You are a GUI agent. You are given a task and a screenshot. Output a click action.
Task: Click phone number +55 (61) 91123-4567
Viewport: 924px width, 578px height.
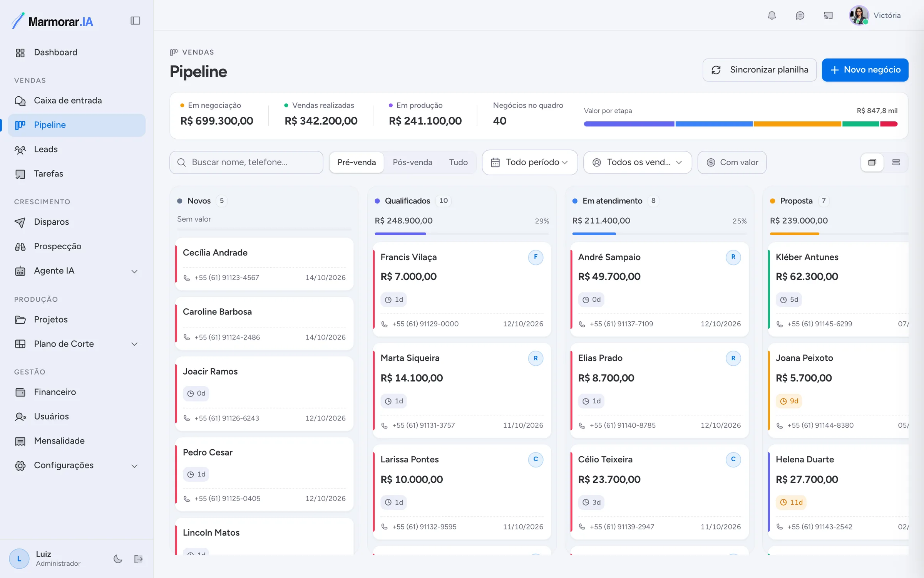pos(227,277)
